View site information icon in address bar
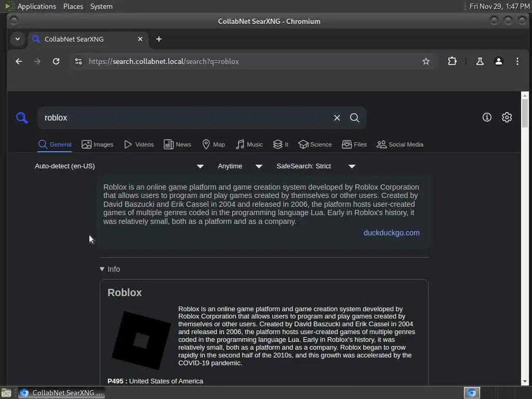The width and height of the screenshot is (532, 399). point(78,61)
